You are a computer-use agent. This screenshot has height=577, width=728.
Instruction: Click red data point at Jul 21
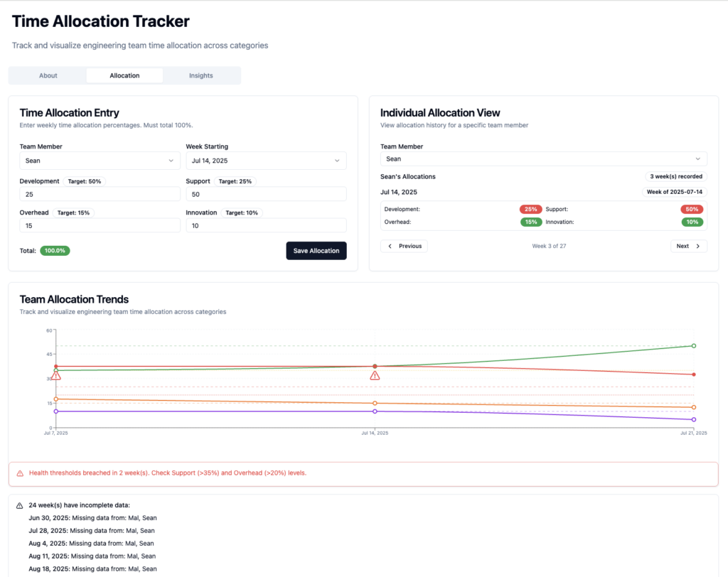(x=693, y=374)
